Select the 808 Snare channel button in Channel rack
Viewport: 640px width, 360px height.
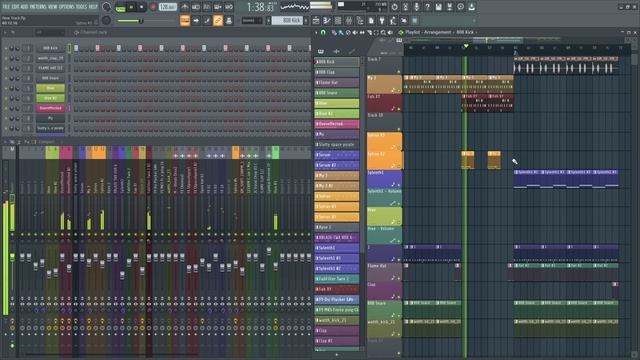pos(50,78)
